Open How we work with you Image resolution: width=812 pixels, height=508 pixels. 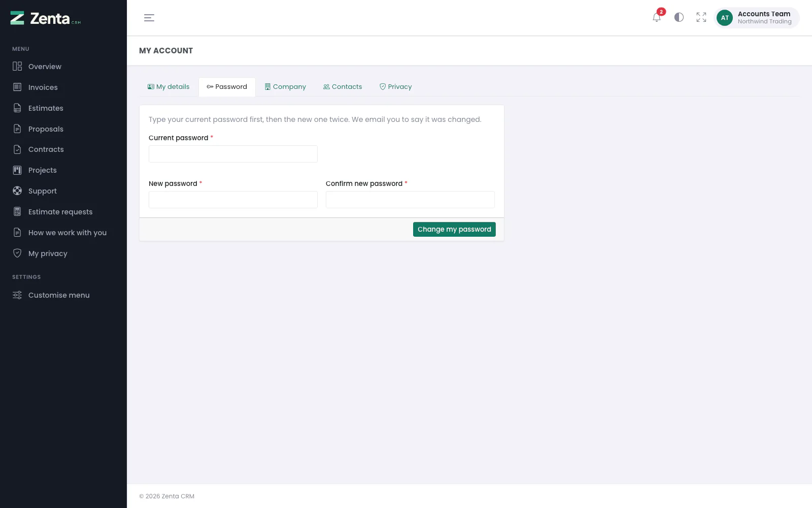click(63, 233)
